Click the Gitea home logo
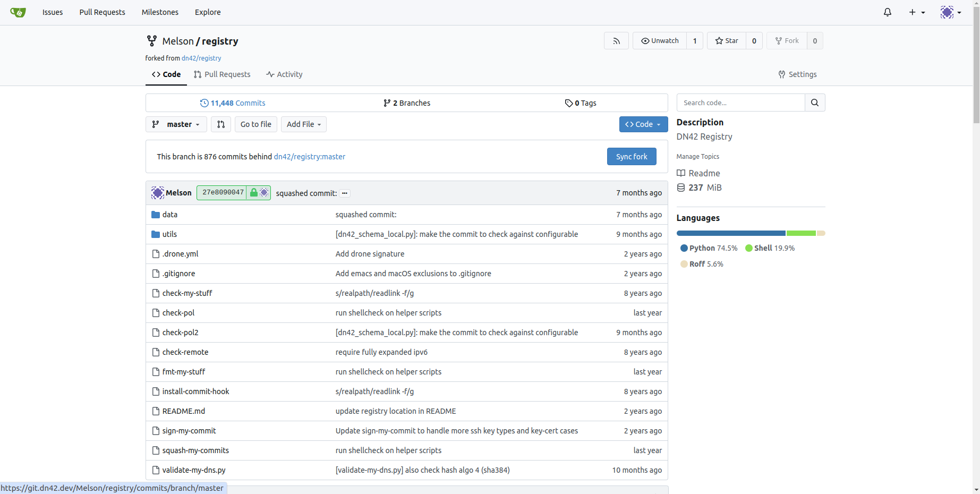980x494 pixels. [18, 12]
